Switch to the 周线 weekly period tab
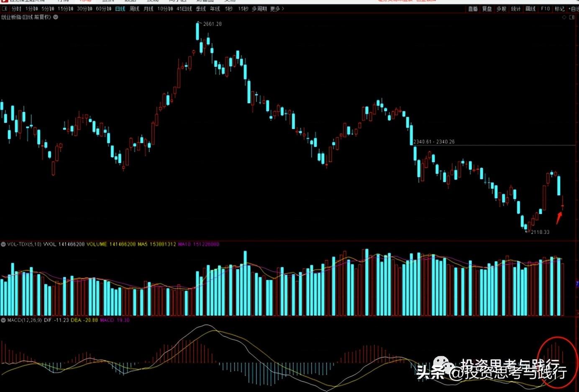 (134, 9)
